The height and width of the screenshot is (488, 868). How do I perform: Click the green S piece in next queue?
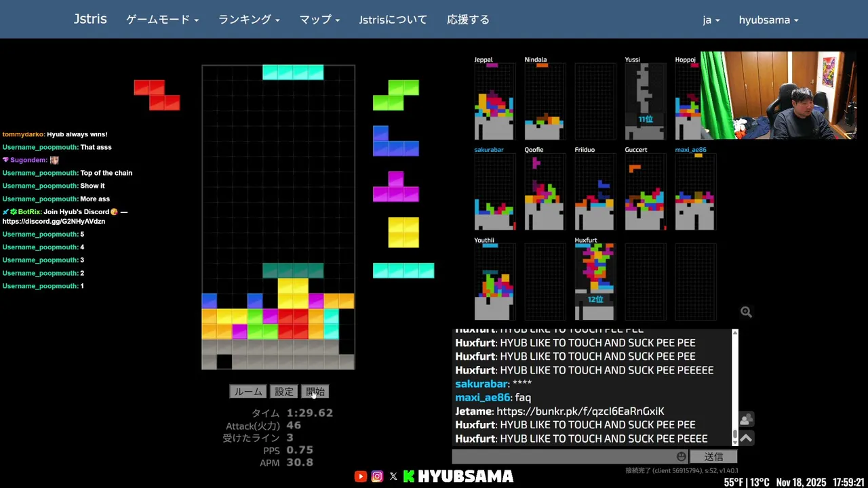click(396, 95)
